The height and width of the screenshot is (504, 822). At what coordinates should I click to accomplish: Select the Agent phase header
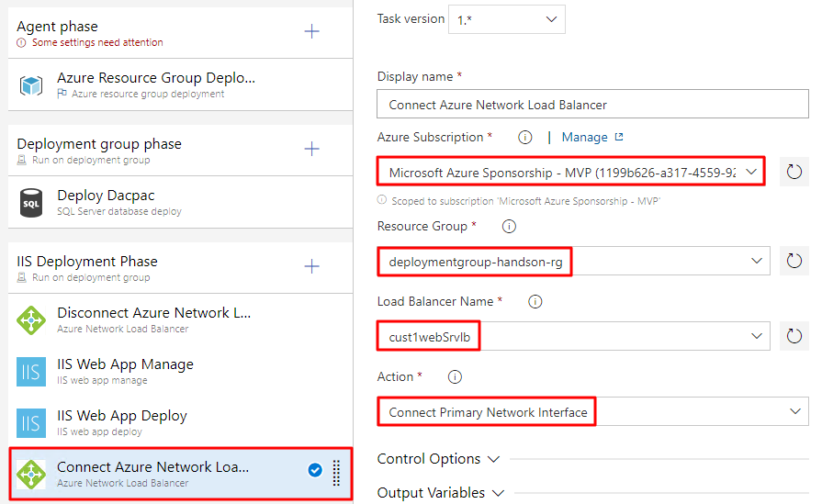(180, 32)
